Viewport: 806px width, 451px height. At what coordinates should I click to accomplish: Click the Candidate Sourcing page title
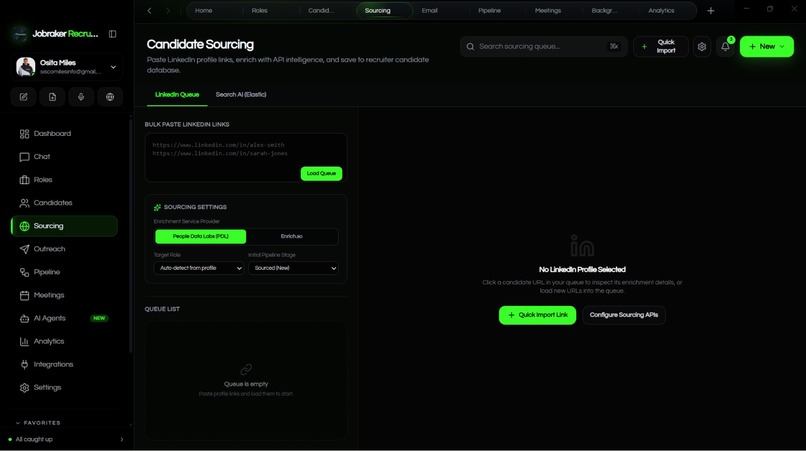point(200,45)
